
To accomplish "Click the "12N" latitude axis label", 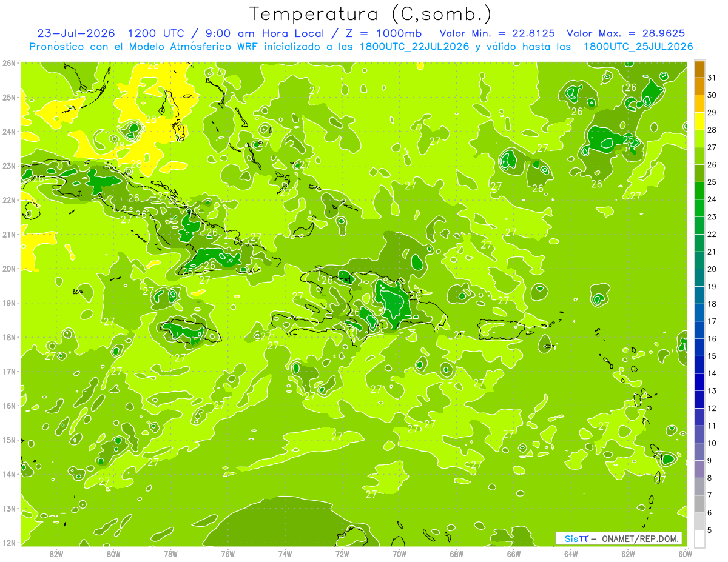I will 9,543.
